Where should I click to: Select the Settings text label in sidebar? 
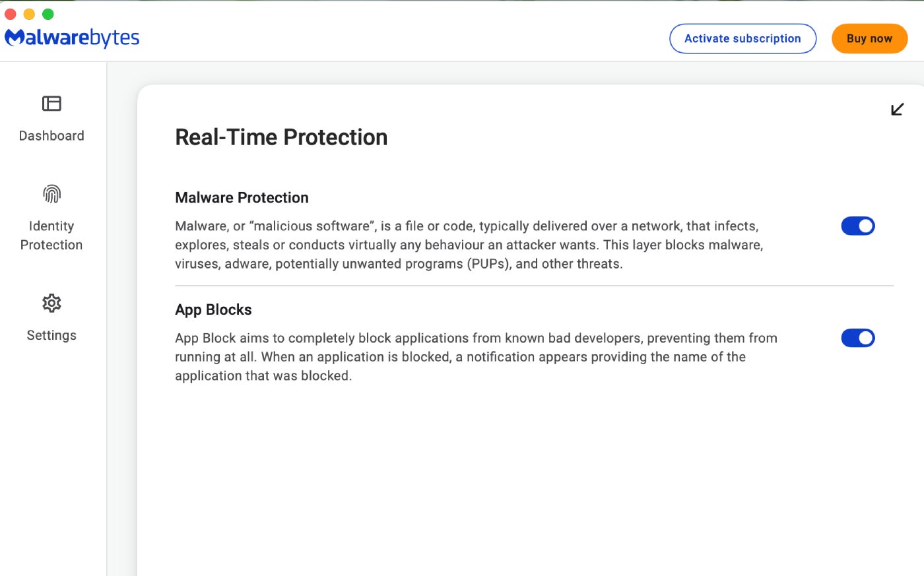click(51, 335)
